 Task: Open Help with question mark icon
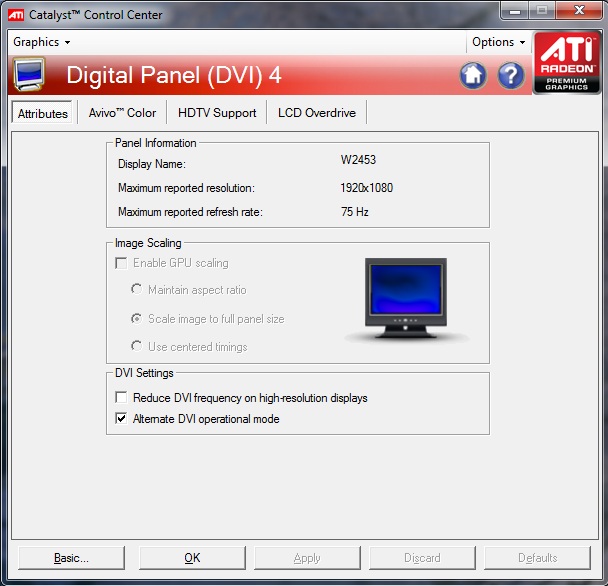(511, 75)
